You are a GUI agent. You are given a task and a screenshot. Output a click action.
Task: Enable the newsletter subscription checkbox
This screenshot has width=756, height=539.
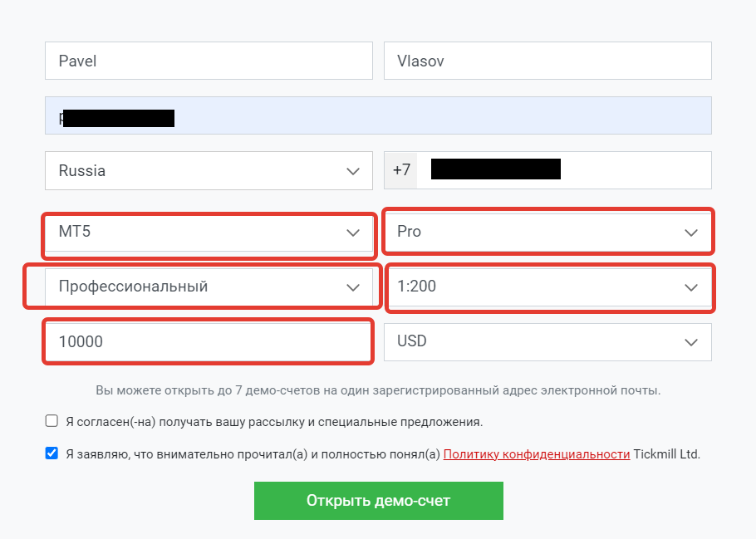click(x=52, y=421)
